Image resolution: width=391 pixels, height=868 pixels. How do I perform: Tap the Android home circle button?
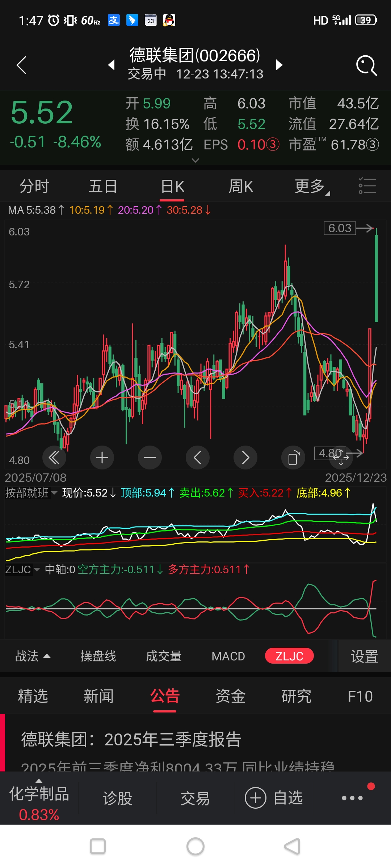195,846
